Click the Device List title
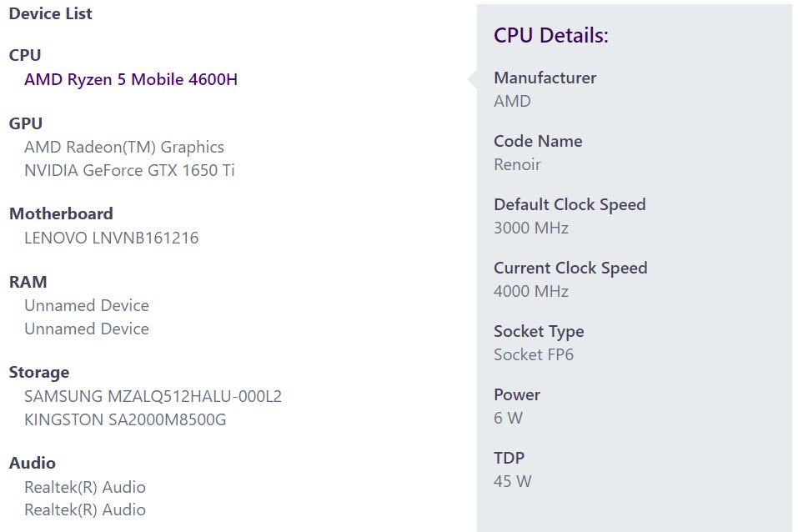The image size is (798, 532). [x=51, y=13]
